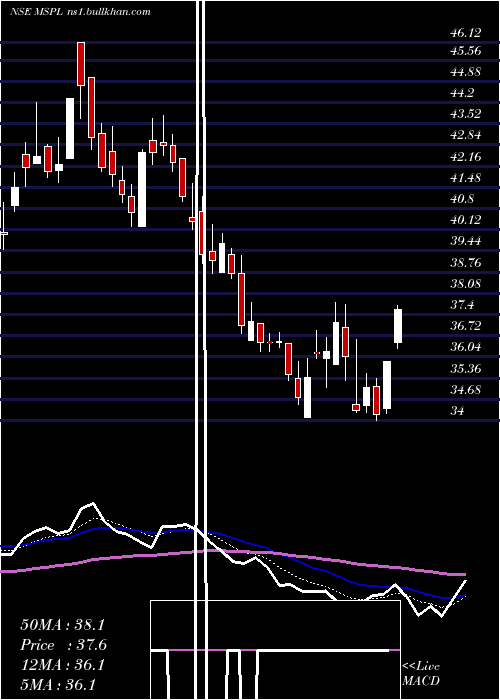
Task: Click the 'Price : 37.6' readout
Action: [x=63, y=645]
